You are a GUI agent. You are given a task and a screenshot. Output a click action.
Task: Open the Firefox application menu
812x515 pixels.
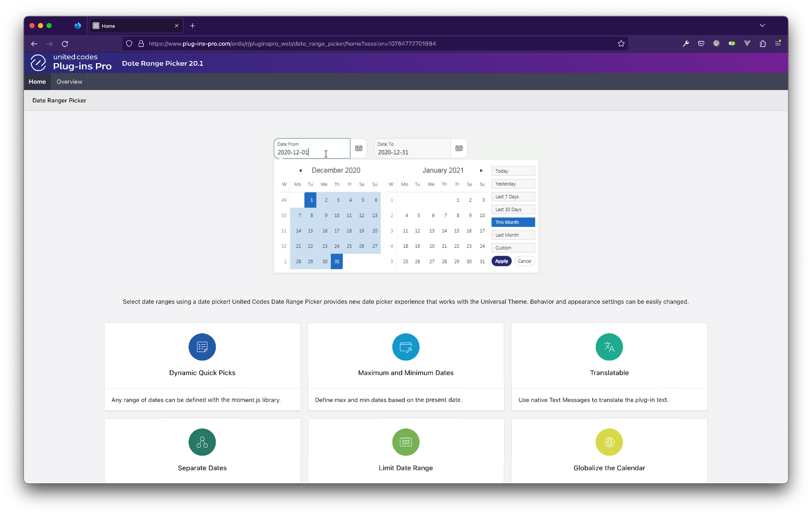778,44
